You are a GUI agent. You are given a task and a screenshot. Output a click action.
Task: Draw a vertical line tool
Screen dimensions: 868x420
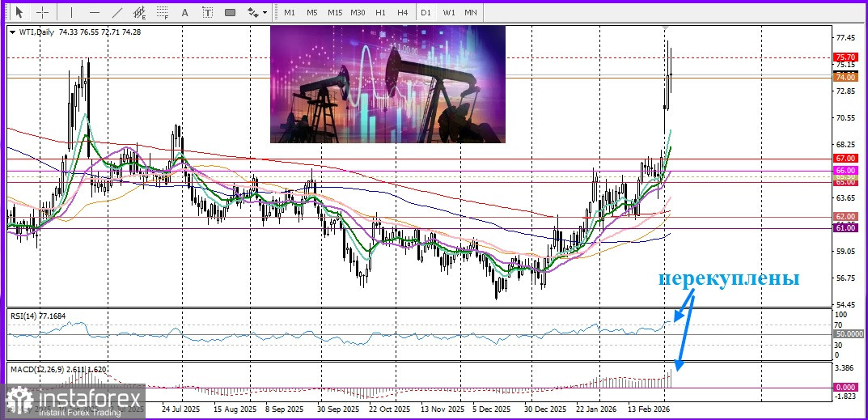pos(71,12)
